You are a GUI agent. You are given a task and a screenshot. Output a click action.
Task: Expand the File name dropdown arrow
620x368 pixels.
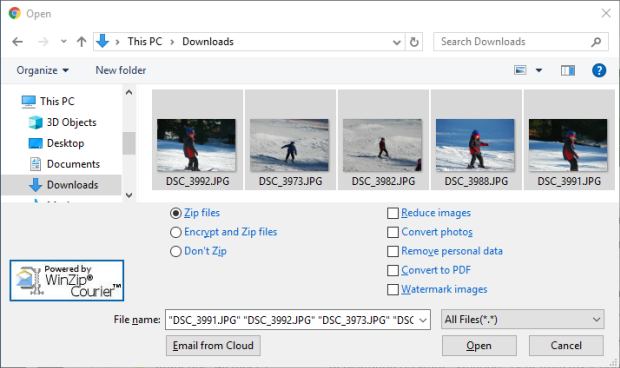[423, 320]
